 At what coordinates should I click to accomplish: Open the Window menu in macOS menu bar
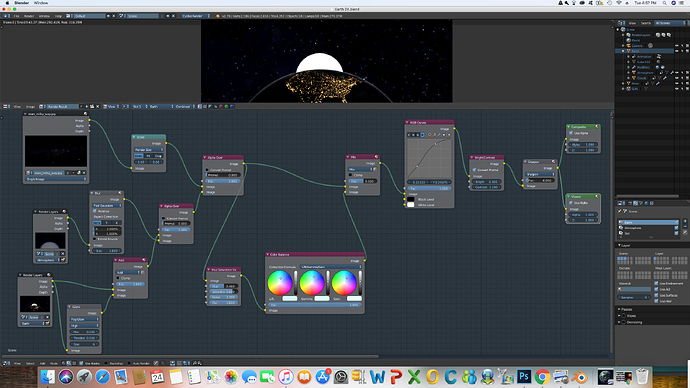point(41,3)
